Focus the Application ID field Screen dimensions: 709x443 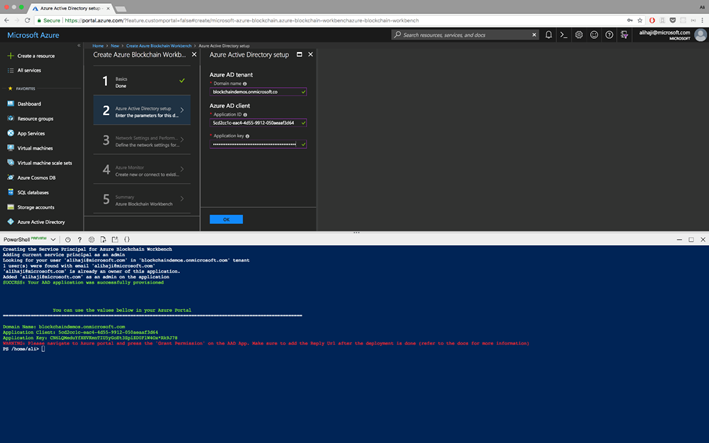click(258, 123)
